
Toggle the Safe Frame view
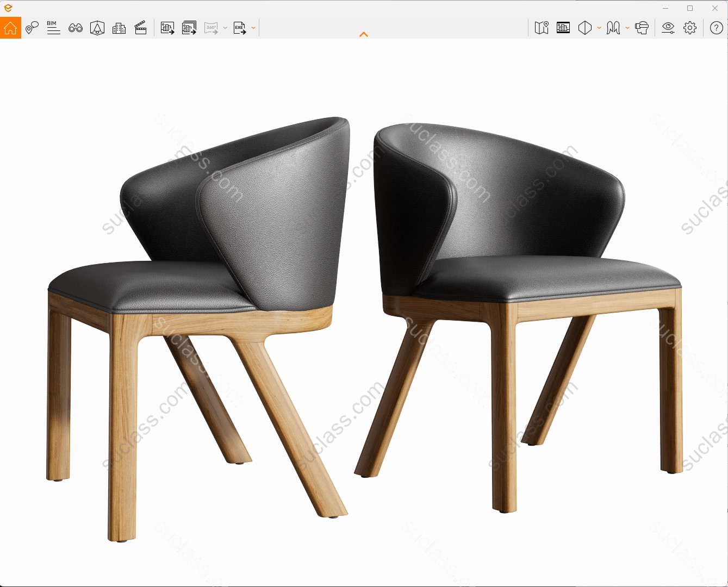click(x=563, y=28)
